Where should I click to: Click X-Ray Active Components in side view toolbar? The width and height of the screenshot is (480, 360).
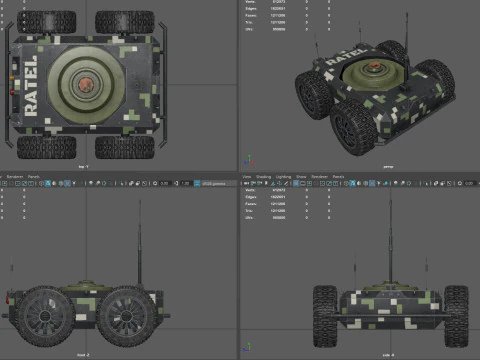[x=442, y=183]
